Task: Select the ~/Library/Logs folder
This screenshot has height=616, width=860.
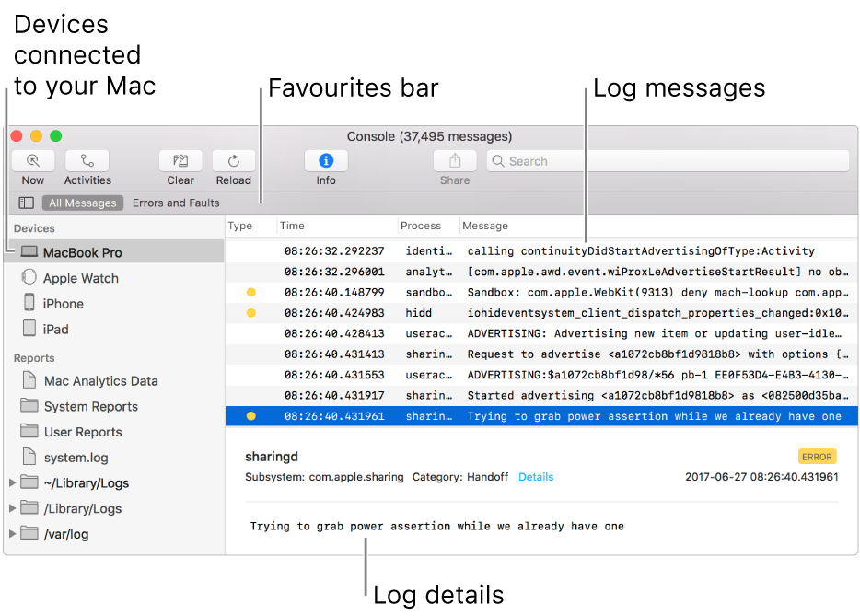Action: tap(76, 482)
